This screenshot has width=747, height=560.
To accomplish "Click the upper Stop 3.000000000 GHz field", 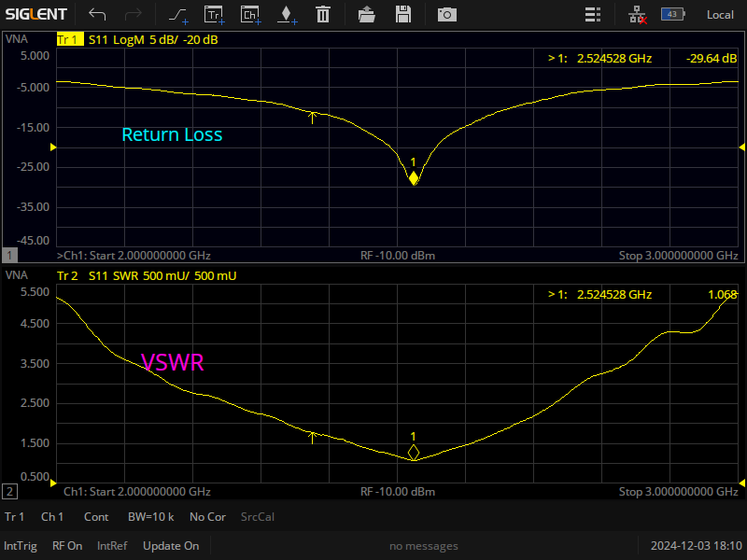I will pyautogui.click(x=679, y=255).
